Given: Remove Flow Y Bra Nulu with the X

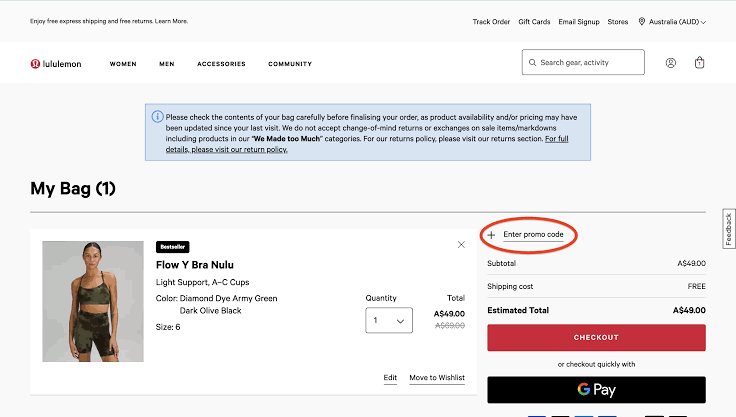Looking at the screenshot, I should (x=461, y=244).
